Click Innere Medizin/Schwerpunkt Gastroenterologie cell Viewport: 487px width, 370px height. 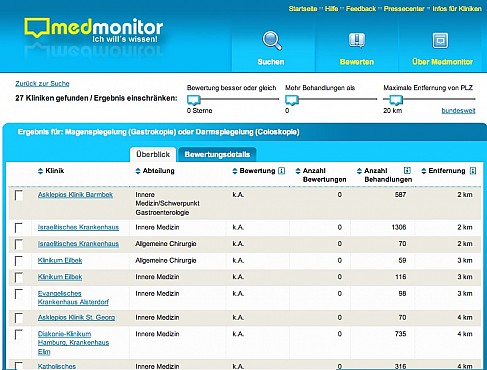167,203
